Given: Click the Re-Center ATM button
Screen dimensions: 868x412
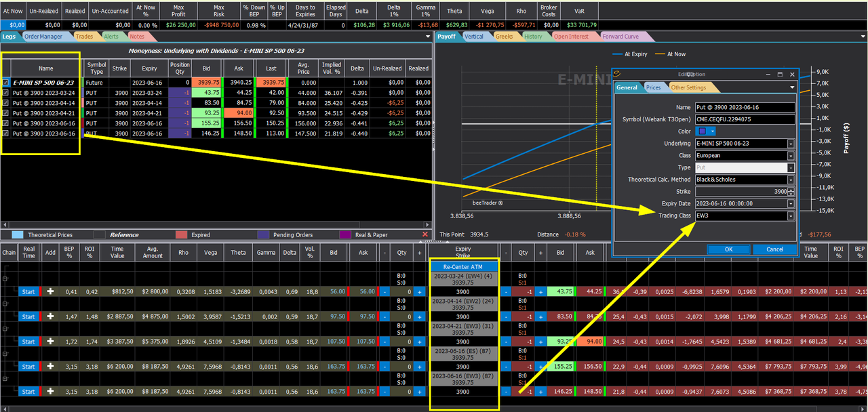Looking at the screenshot, I should pos(463,266).
